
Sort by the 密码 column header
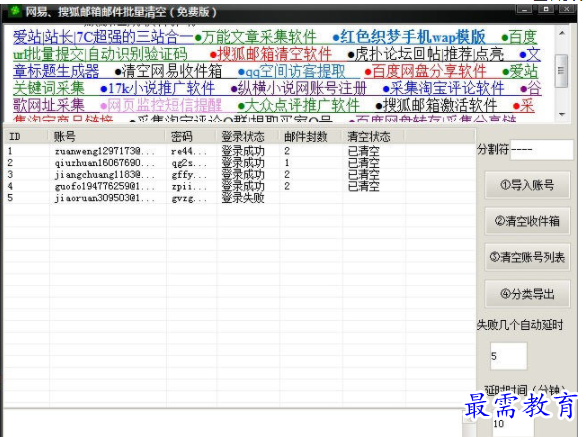click(x=191, y=136)
